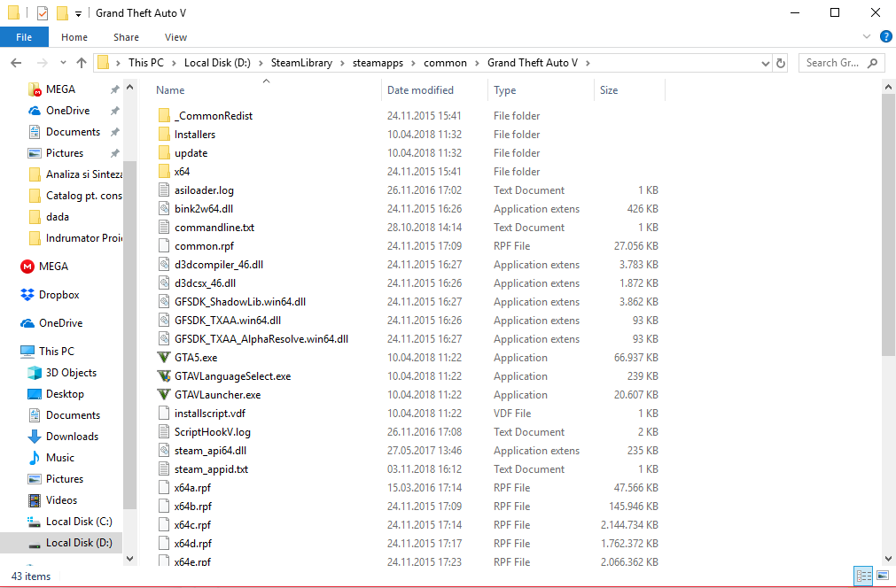Image resolution: width=896 pixels, height=588 pixels.
Task: Select the GTAVLauncher.exe file icon
Action: click(x=163, y=395)
